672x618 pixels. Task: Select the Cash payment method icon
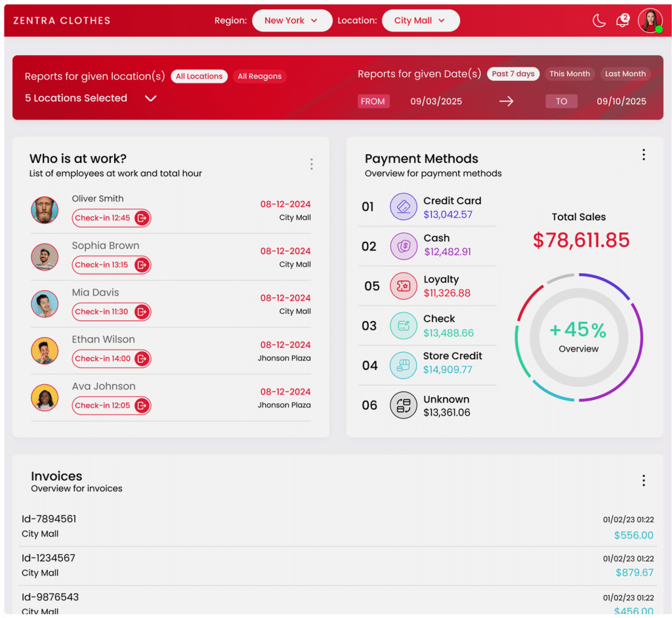pyautogui.click(x=403, y=246)
